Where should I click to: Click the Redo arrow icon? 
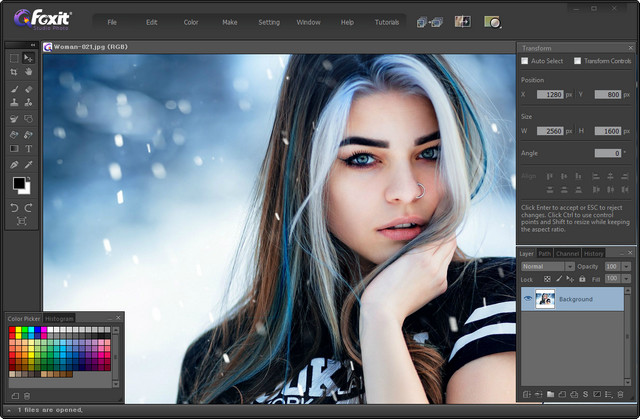pos(28,207)
